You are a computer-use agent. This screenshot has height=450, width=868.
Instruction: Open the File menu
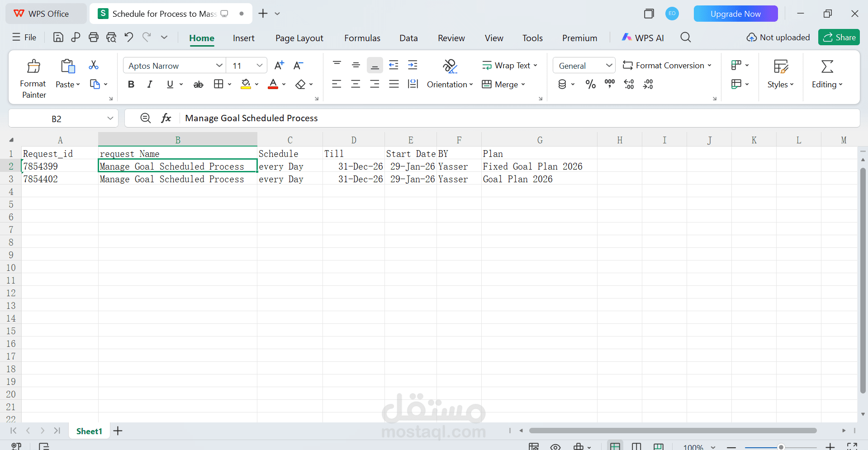(24, 38)
